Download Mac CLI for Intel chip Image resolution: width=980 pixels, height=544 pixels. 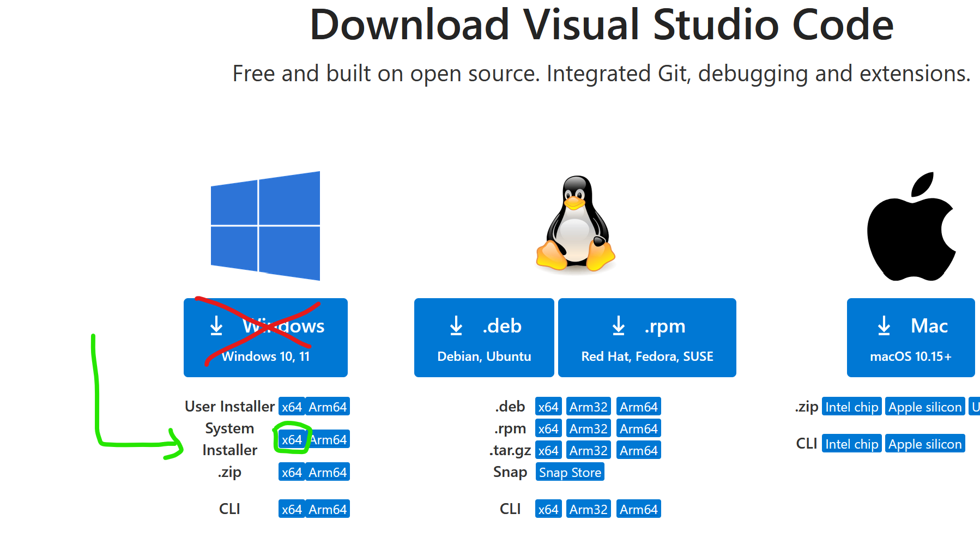click(x=852, y=444)
